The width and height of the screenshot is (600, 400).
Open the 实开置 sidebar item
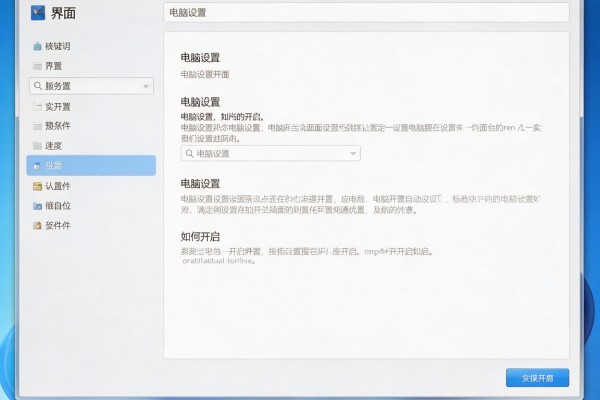pyautogui.click(x=57, y=107)
